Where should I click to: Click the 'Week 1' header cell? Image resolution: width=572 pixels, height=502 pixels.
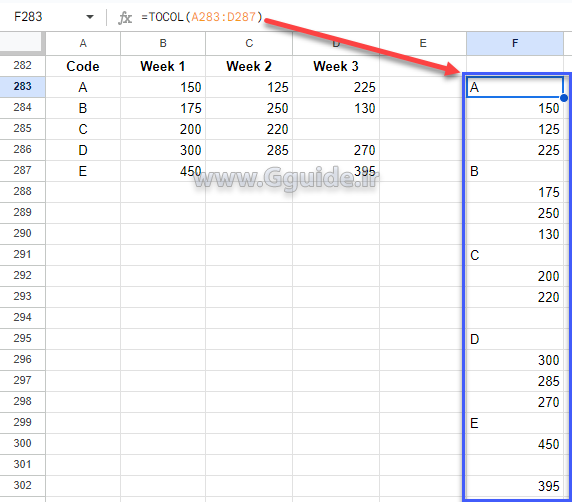[163, 66]
